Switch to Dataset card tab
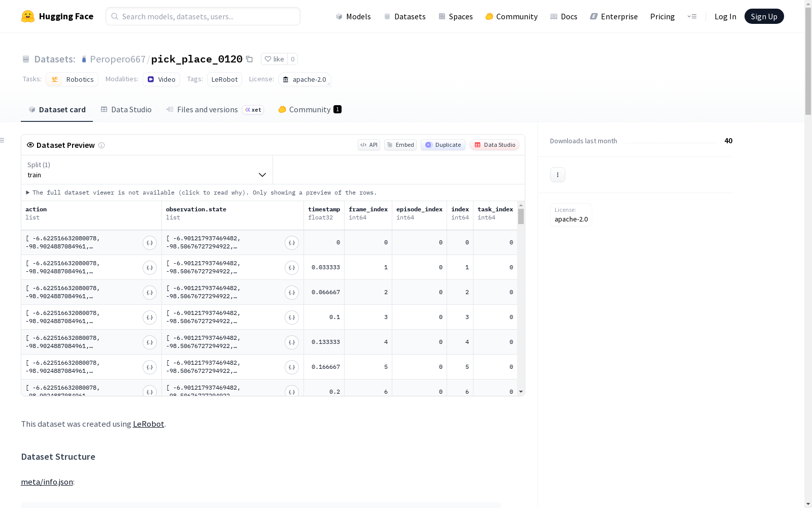812x508 pixels. pyautogui.click(x=57, y=110)
